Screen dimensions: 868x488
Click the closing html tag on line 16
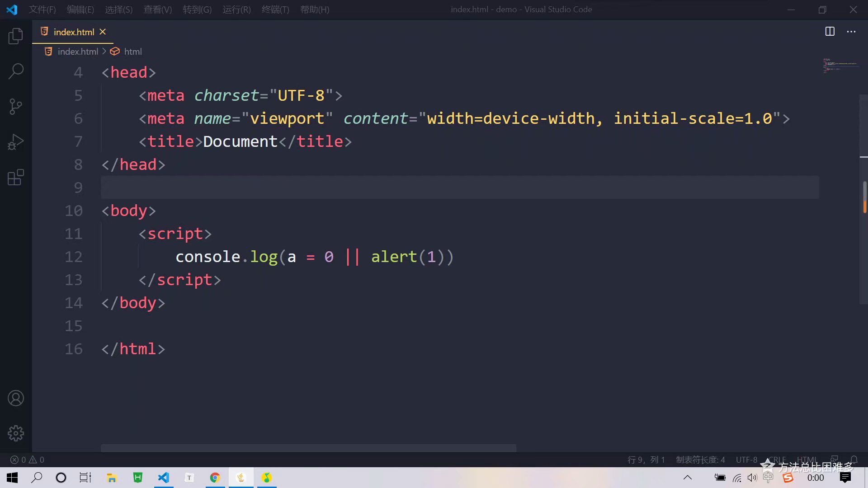[133, 349]
